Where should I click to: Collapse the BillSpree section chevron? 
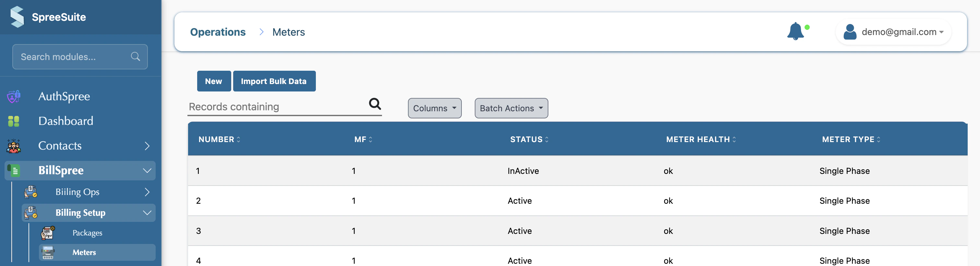147,171
